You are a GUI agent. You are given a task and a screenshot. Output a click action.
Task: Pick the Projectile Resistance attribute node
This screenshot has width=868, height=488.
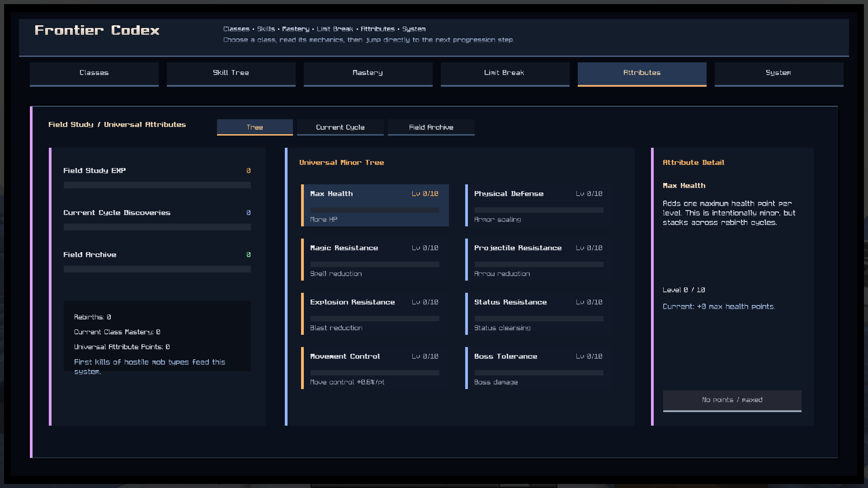pos(539,259)
